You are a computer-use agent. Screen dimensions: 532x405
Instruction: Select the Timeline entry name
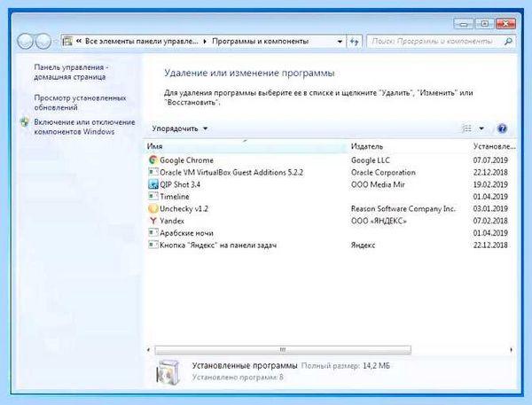(x=175, y=197)
